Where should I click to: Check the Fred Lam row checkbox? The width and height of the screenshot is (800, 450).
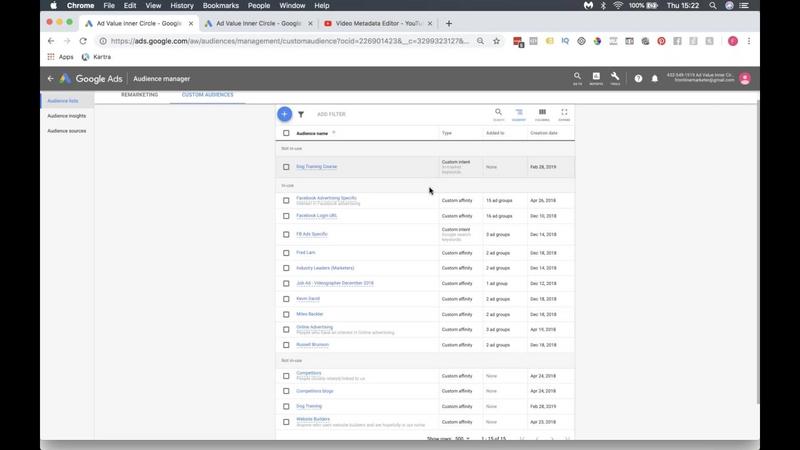[x=286, y=253]
